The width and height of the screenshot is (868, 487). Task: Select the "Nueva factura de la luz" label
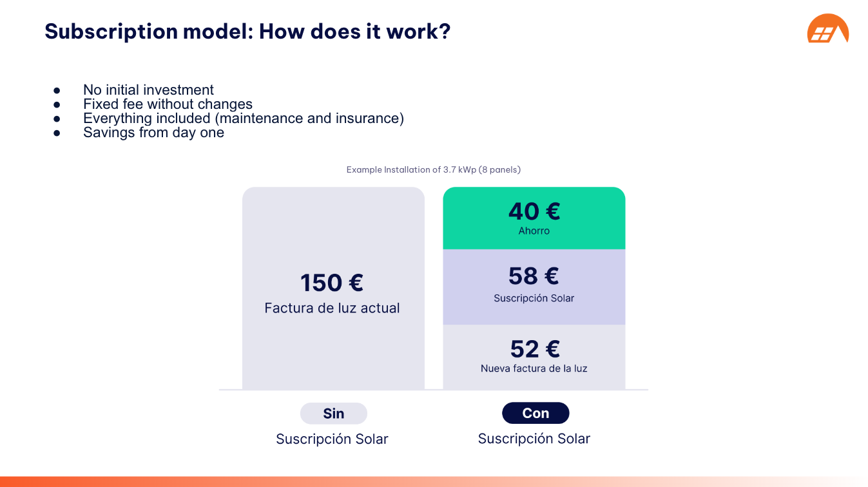(x=534, y=369)
